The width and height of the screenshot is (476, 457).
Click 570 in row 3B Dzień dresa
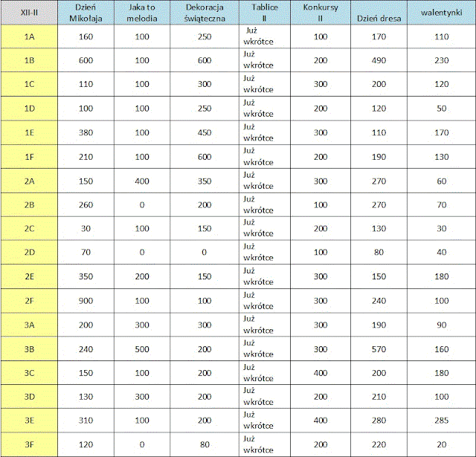click(379, 349)
